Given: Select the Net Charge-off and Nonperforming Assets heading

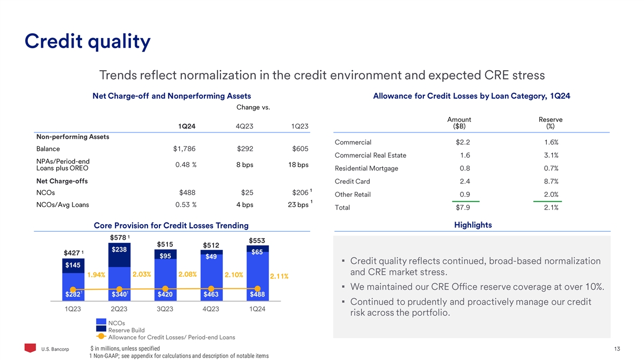Looking at the screenshot, I should point(172,96).
